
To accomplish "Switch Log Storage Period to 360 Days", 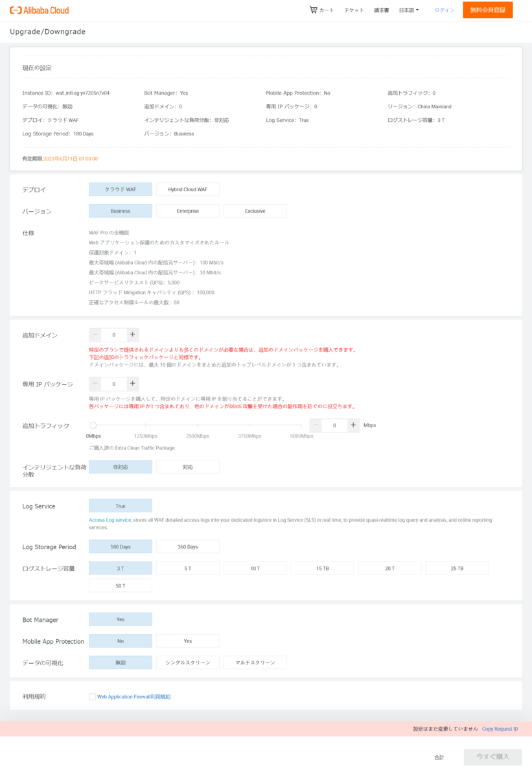I will 187,546.
